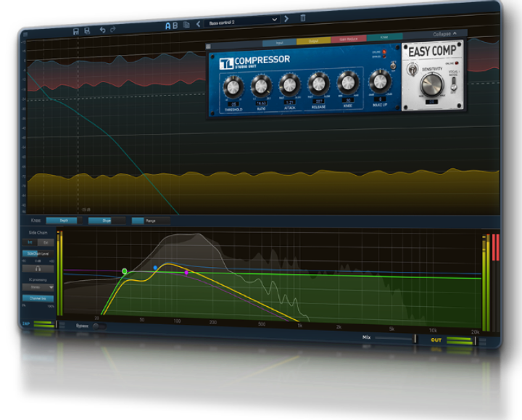Click the Undo arrow icon
The image size is (522, 420).
102,30
